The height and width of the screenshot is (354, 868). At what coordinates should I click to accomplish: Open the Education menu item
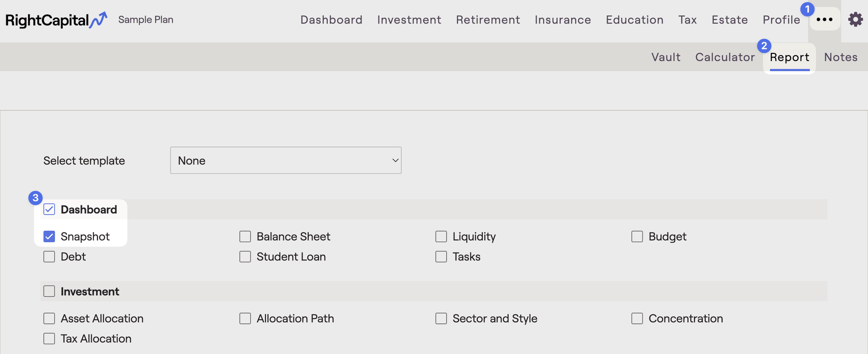(x=634, y=20)
